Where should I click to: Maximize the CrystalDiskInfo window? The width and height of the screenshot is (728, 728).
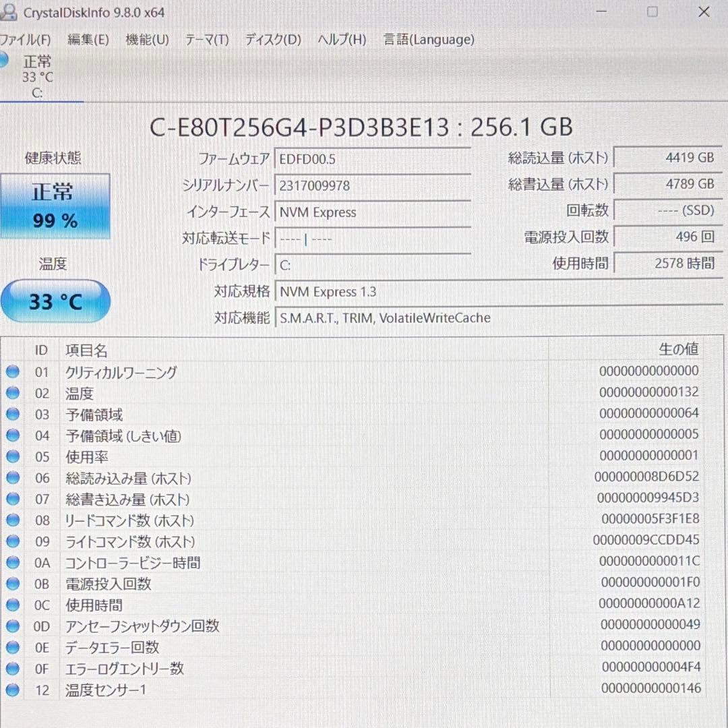click(x=653, y=11)
